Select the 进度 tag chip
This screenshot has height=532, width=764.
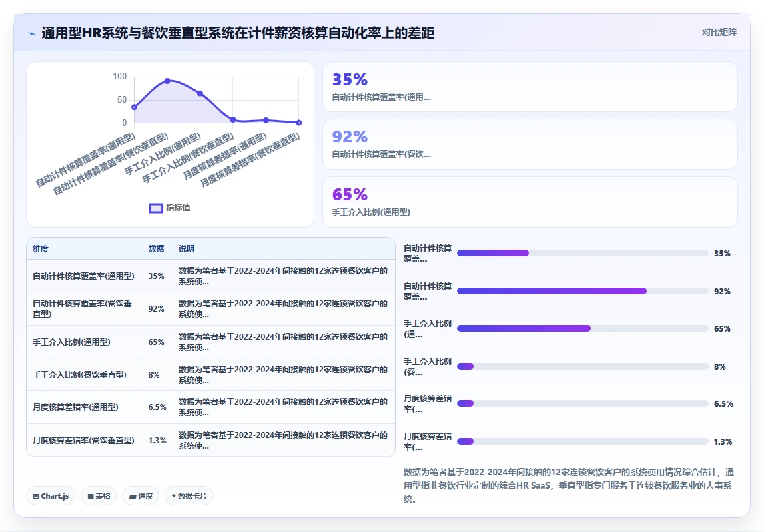point(141,496)
